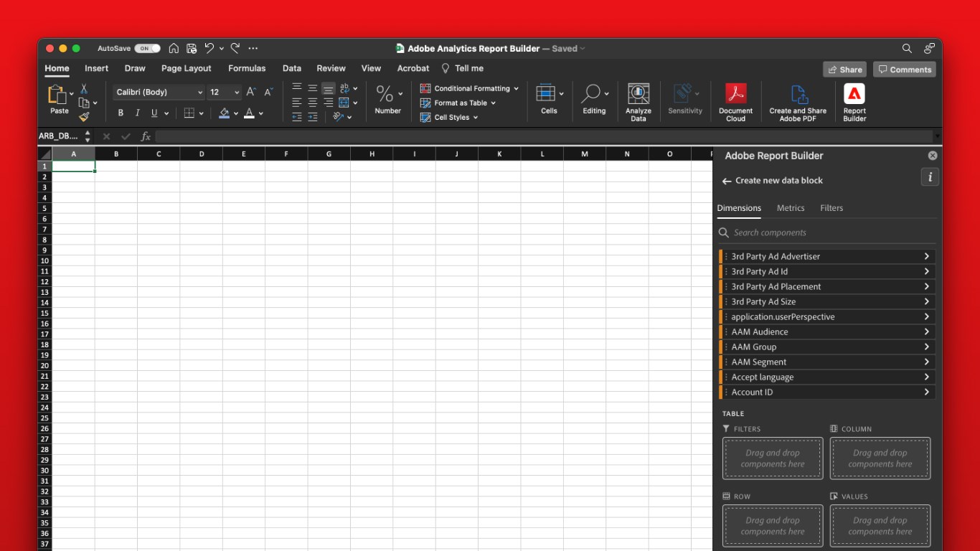Click the formula bar input
This screenshot has width=980, height=551.
(x=544, y=136)
